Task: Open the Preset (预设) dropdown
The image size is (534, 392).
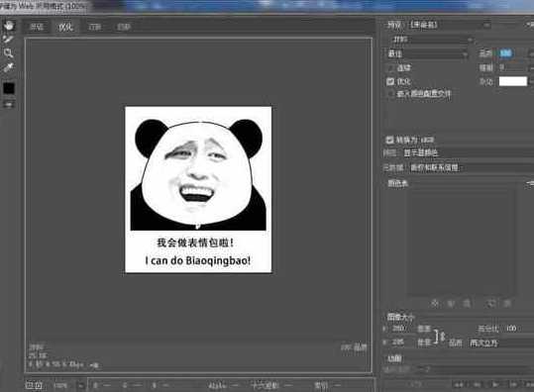Action: (x=450, y=25)
